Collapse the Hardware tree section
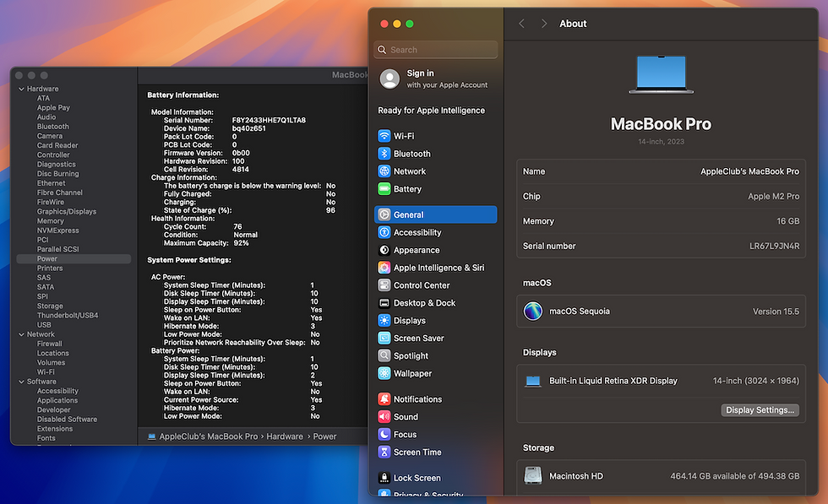This screenshot has height=504, width=828. [22, 89]
